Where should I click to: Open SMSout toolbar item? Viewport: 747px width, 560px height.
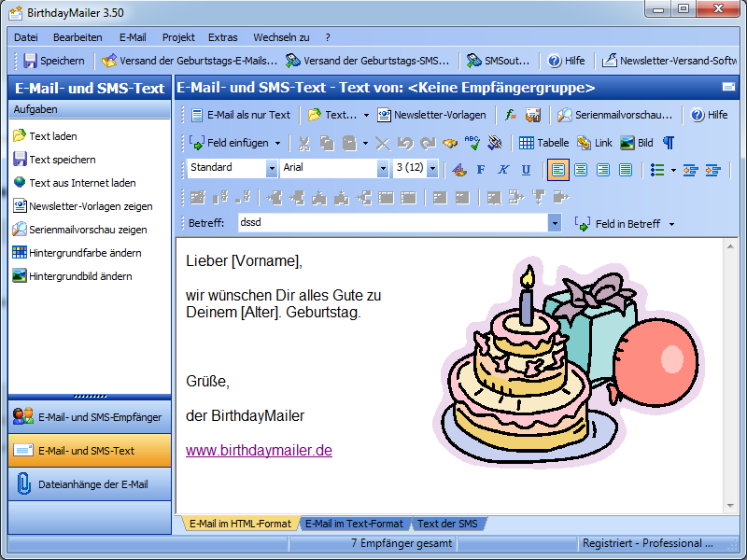point(498,61)
